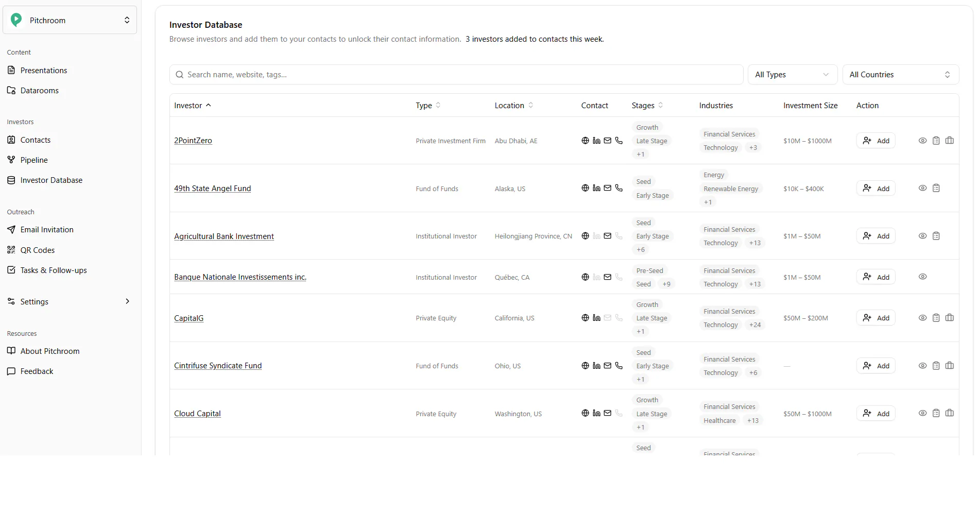This screenshot has width=980, height=529.
Task: Add Cloud Capital to contacts
Action: click(876, 413)
